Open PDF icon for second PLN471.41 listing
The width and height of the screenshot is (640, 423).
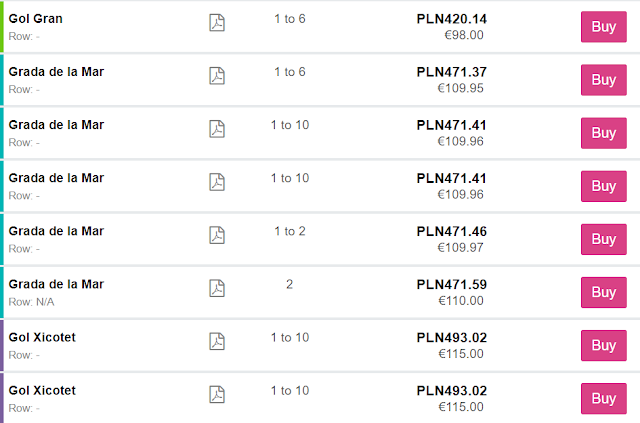217,182
